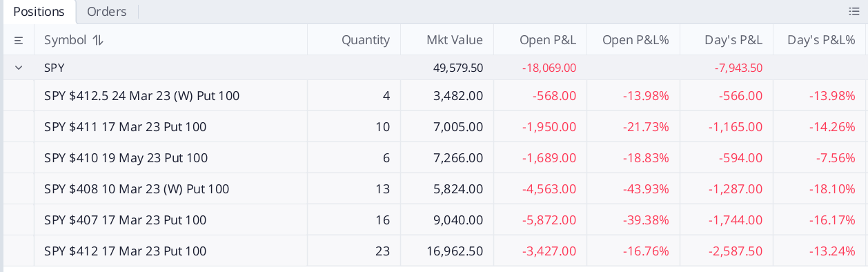The width and height of the screenshot is (868, 272).
Task: Collapse the SPY group chevron
Action: point(19,68)
